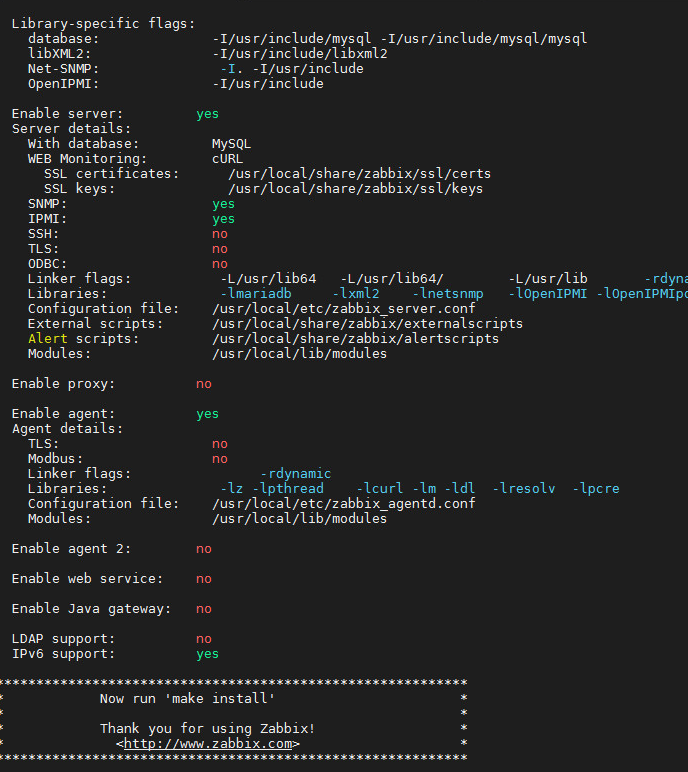
Task: Select the '-lmariadb' library flag
Action: pos(256,294)
